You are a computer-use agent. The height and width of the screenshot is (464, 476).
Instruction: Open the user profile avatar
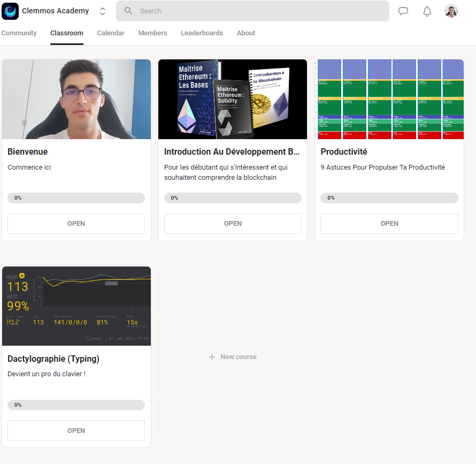coord(451,11)
